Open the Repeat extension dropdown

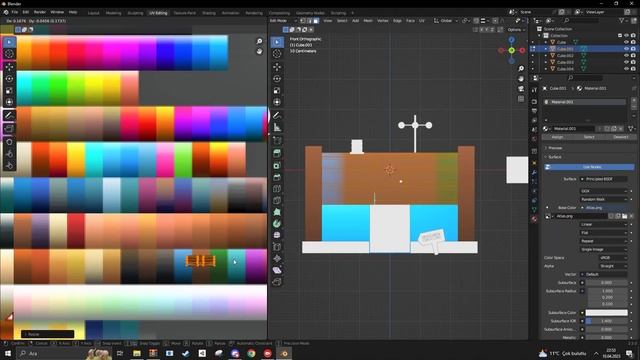tap(604, 241)
